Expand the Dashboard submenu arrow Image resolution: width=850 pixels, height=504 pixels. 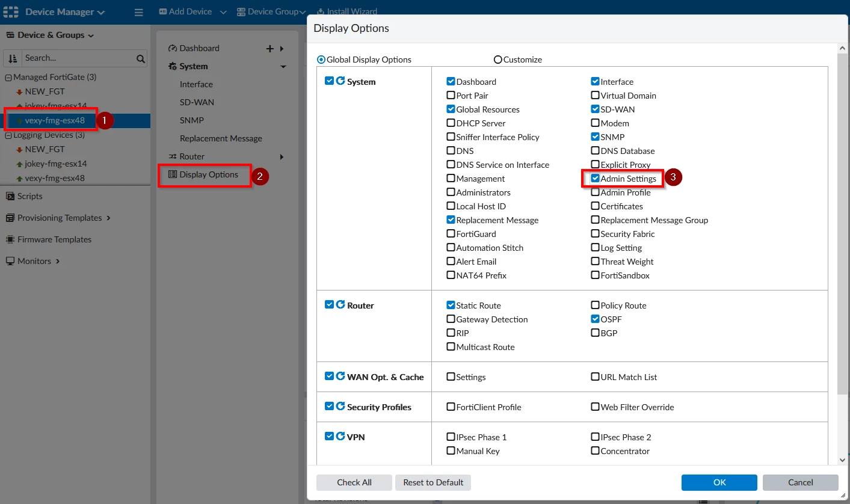[282, 49]
